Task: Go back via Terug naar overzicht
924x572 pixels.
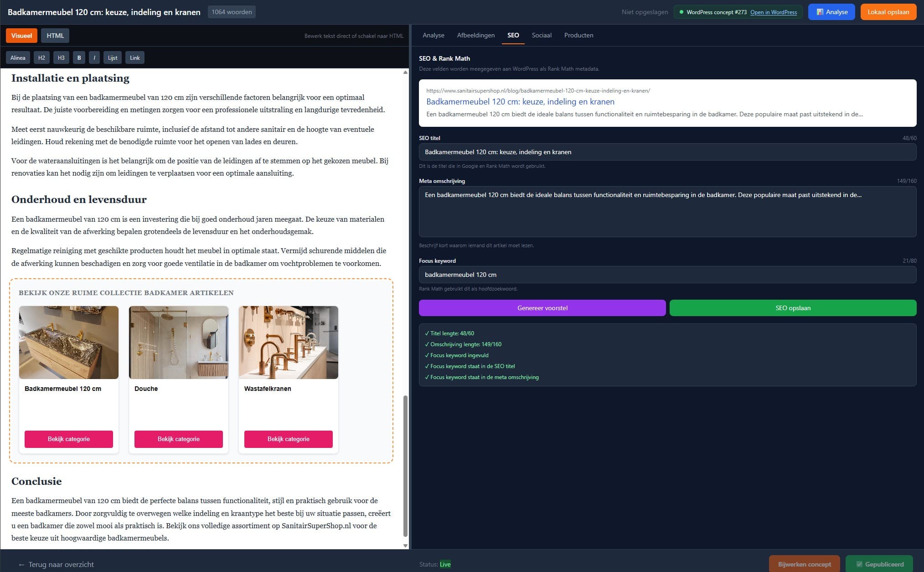Action: tap(56, 564)
